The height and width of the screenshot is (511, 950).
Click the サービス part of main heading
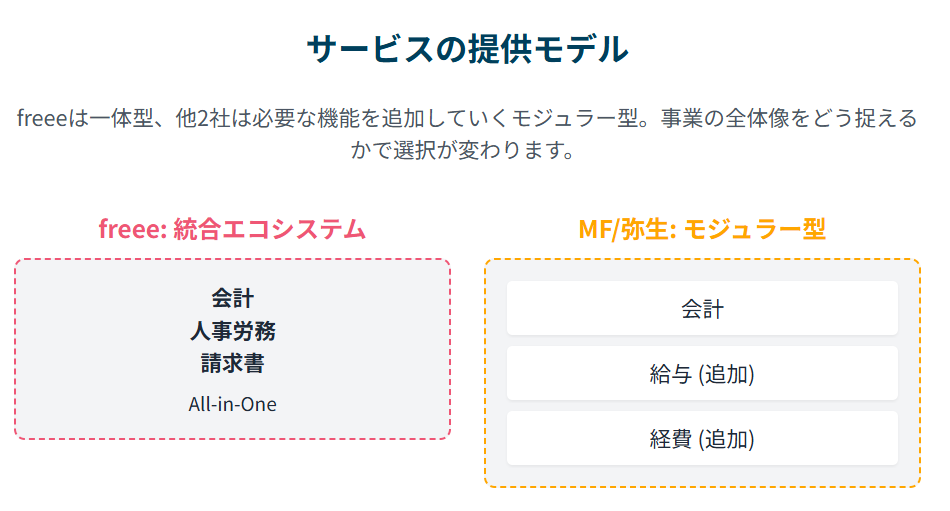point(370,49)
